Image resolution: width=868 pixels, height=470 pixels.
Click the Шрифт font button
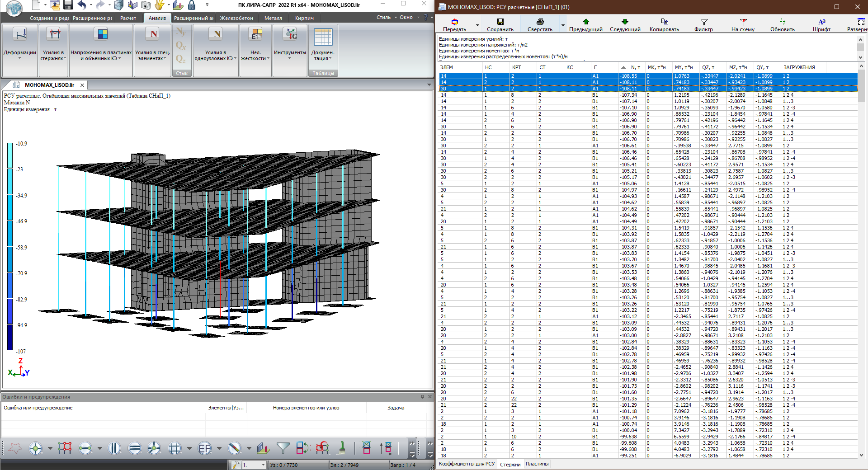coord(821,25)
